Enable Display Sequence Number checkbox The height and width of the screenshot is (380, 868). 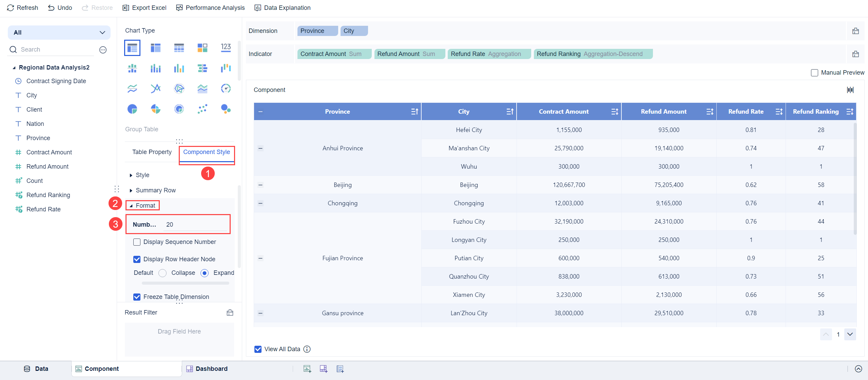coord(137,242)
